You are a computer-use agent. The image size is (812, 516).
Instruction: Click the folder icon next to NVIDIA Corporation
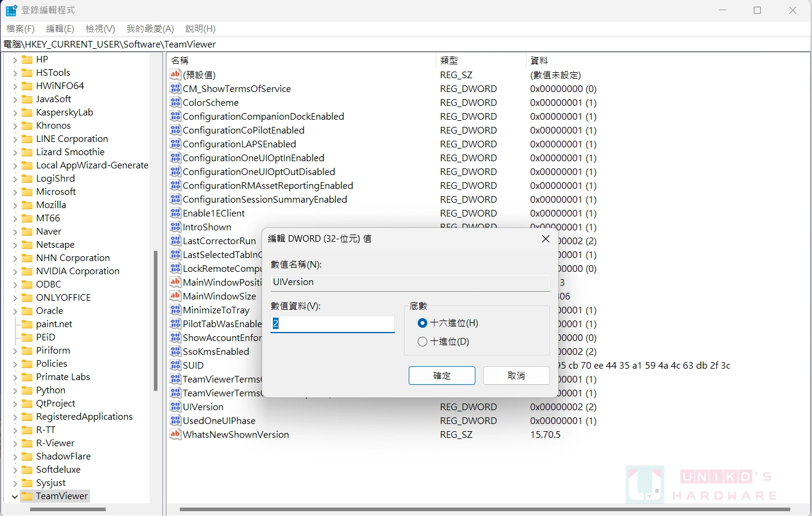[26, 271]
